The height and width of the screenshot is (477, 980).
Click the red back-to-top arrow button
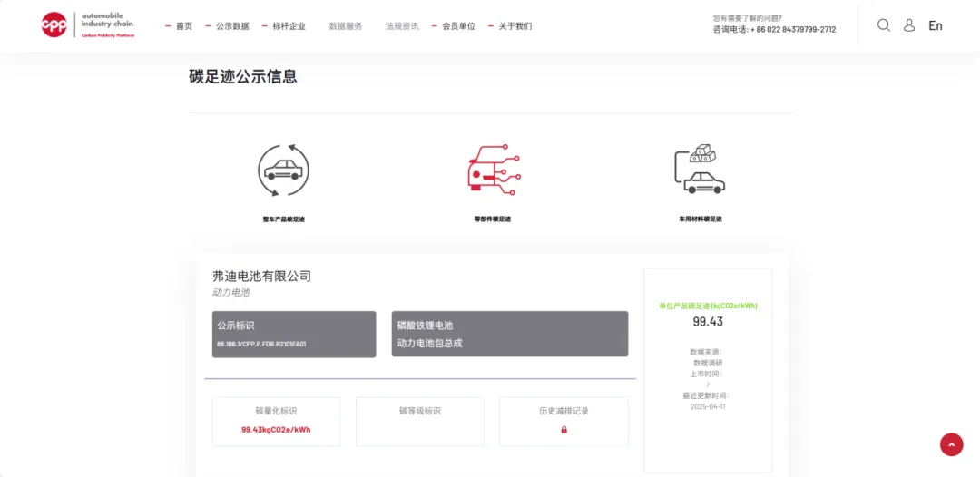pos(951,444)
